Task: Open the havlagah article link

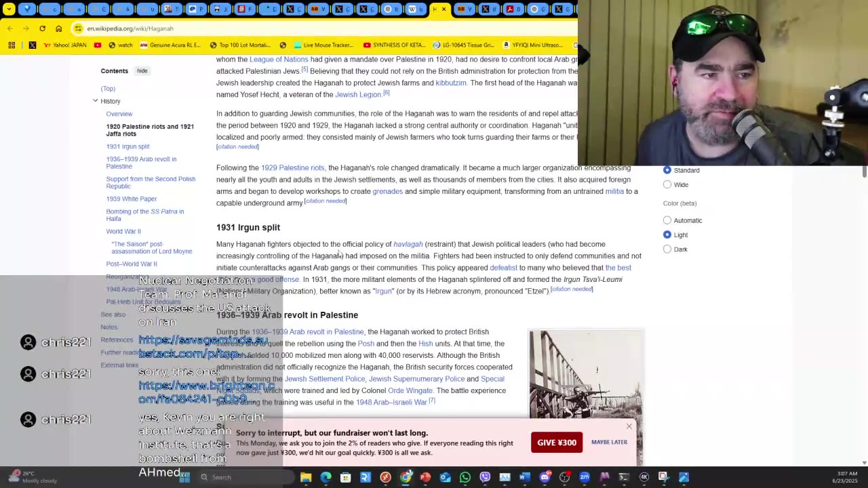Action: click(x=408, y=244)
